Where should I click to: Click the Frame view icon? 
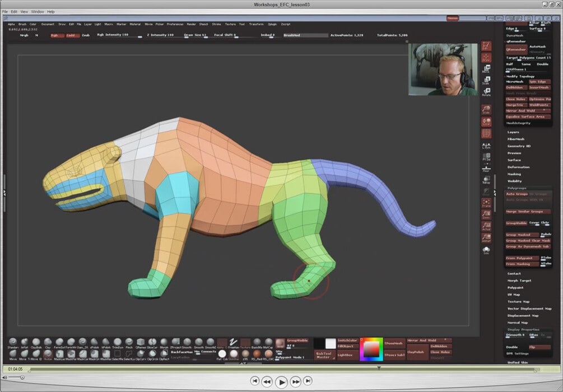click(486, 203)
